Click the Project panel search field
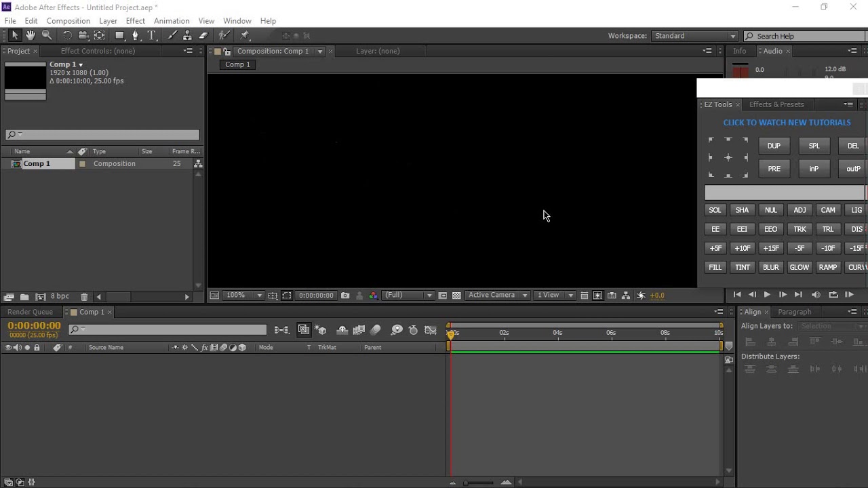This screenshot has width=868, height=488. tap(102, 135)
